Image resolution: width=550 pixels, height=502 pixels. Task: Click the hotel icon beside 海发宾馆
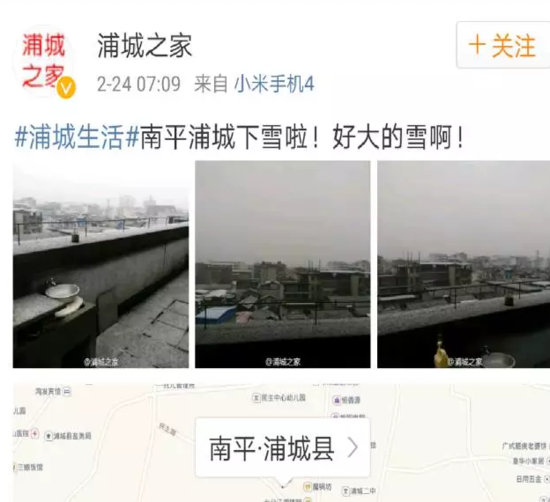pos(67,391)
